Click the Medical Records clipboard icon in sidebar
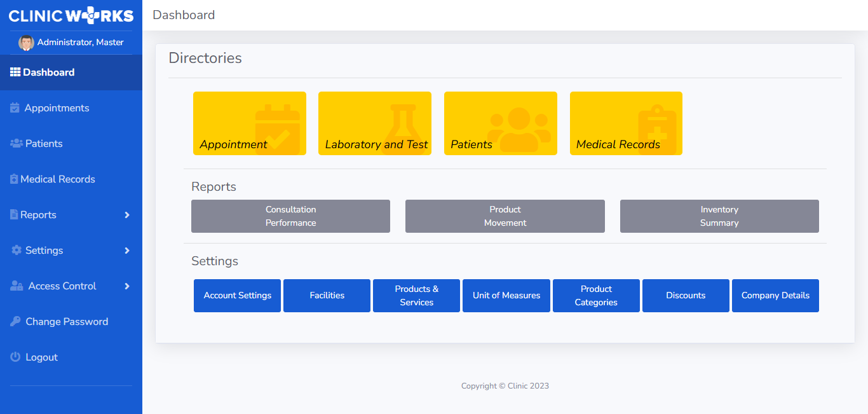Viewport: 868px width, 414px height. (x=14, y=179)
